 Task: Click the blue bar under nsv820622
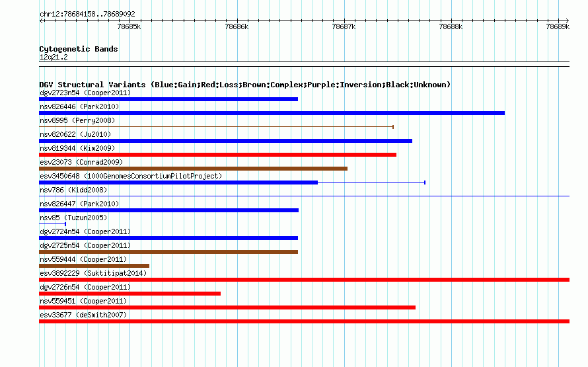pos(226,141)
